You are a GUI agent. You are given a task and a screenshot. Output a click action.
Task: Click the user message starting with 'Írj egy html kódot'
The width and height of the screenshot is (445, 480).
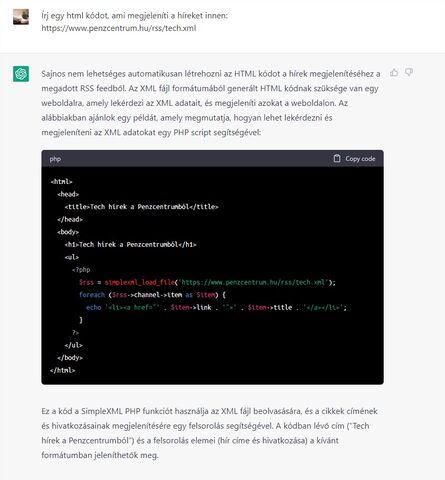click(135, 22)
